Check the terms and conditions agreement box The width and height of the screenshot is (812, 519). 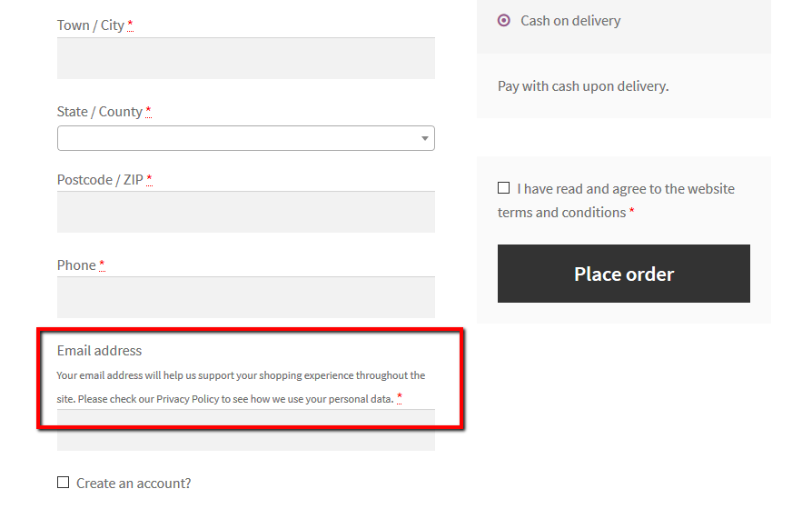tap(503, 188)
